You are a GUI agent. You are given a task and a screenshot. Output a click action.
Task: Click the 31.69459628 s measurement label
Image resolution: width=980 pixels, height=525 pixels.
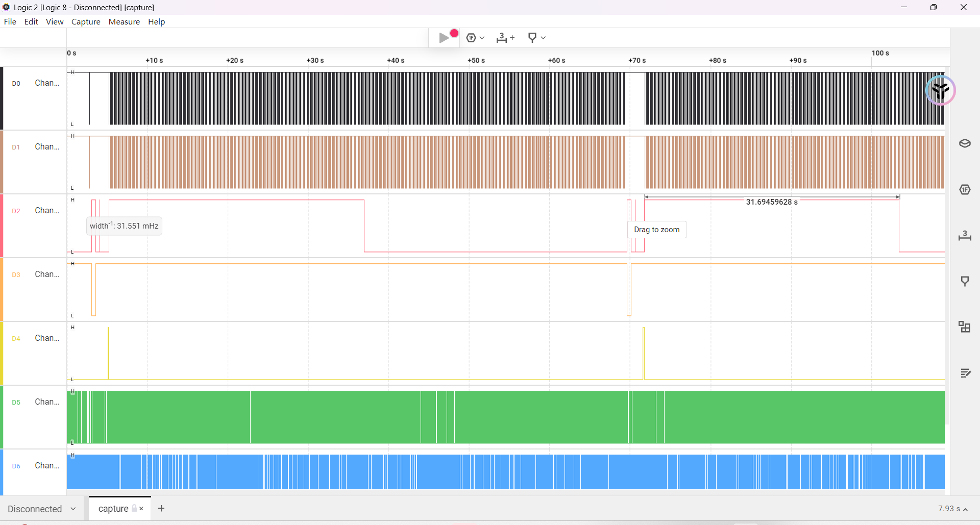click(771, 202)
